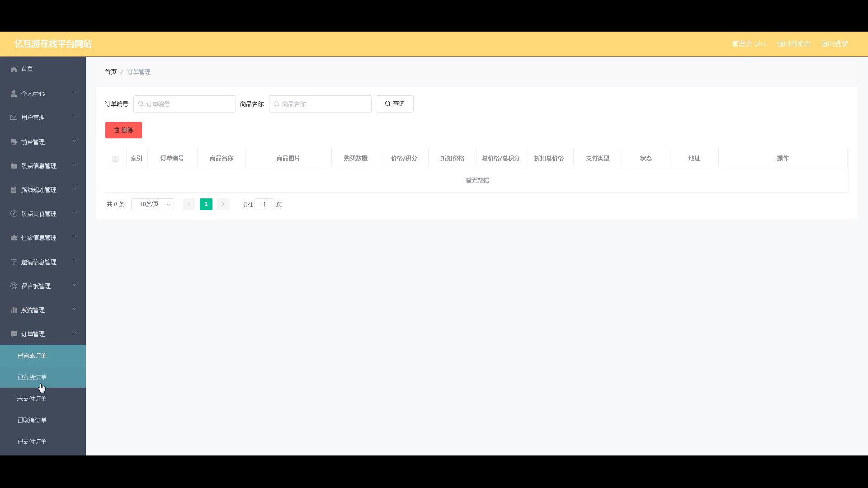Click the 查询 search button

pos(394,104)
